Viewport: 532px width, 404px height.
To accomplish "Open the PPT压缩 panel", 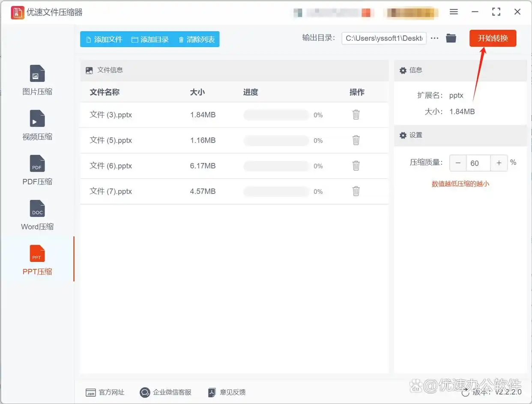I will click(x=37, y=260).
